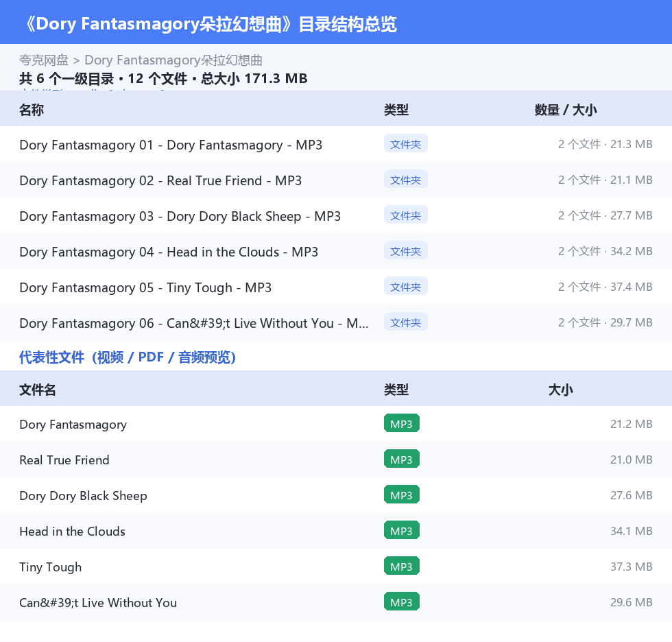Select the 27.6 MB size value
Viewport: 672px width, 642px height.
point(632,495)
